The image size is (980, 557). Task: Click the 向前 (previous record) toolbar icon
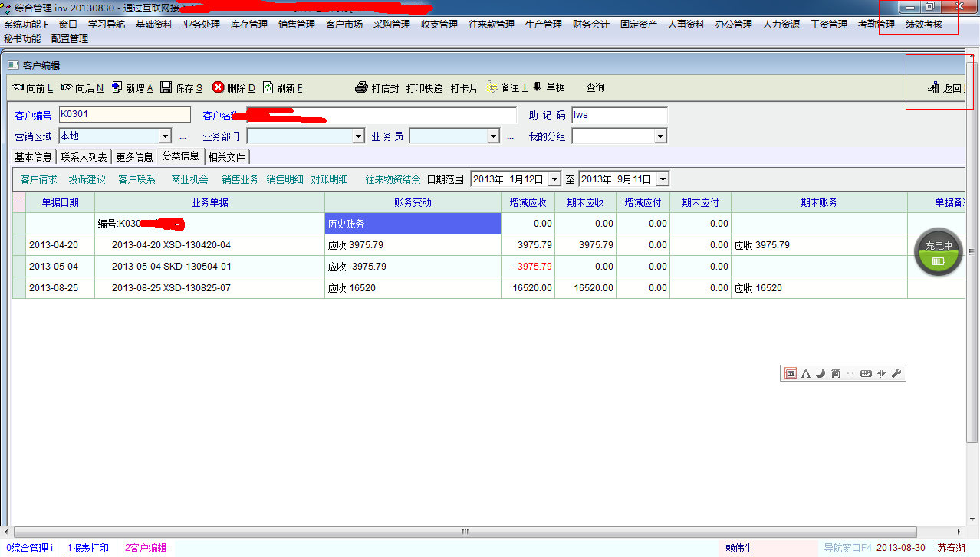click(18, 87)
